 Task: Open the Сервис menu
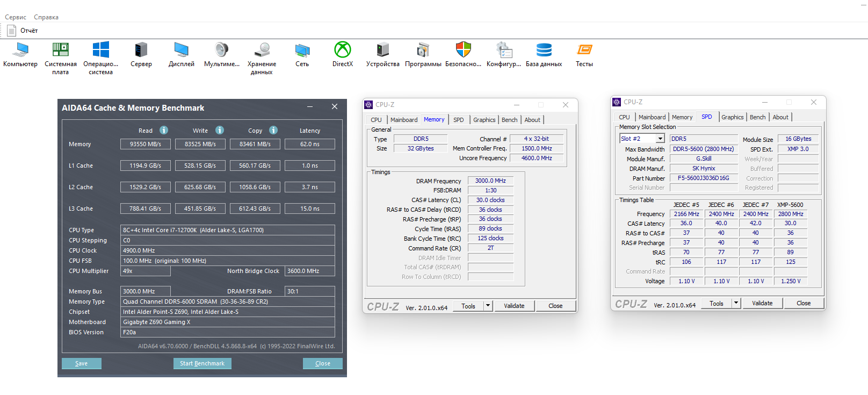[16, 17]
